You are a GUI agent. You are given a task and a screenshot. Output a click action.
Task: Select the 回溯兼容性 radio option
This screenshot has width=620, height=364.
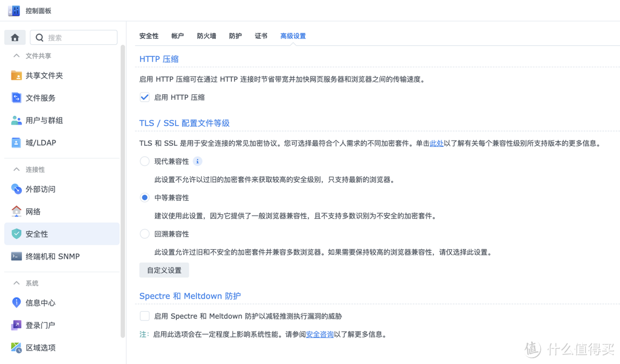point(145,234)
